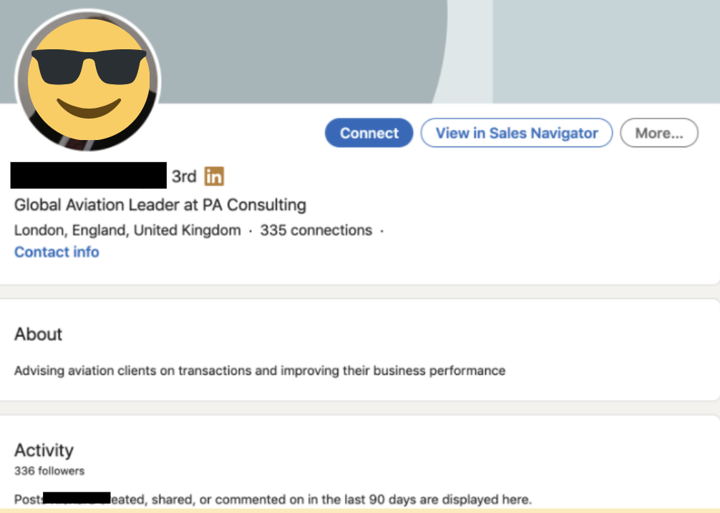Click the London, England, United Kingdom location
This screenshot has width=720, height=513.
point(127,230)
